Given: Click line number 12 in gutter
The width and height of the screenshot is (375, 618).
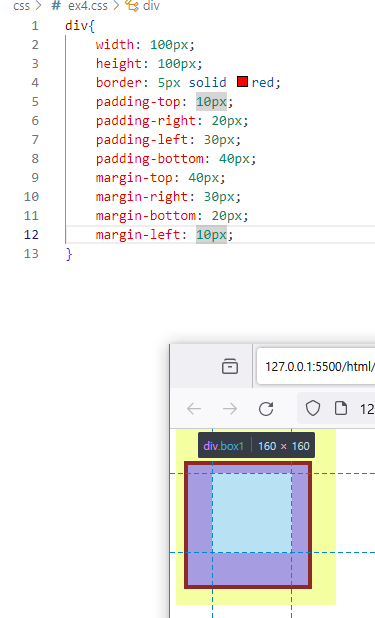Looking at the screenshot, I should click(31, 235).
